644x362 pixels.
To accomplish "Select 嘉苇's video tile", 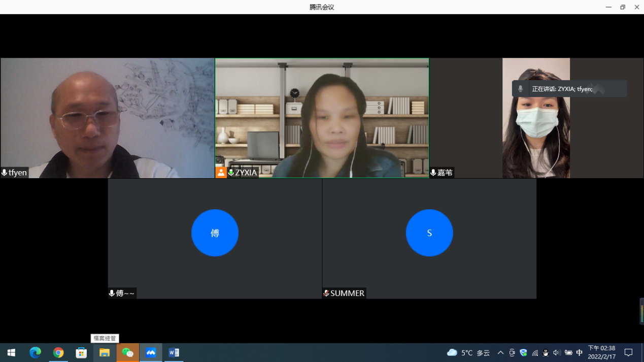I will pos(536,118).
